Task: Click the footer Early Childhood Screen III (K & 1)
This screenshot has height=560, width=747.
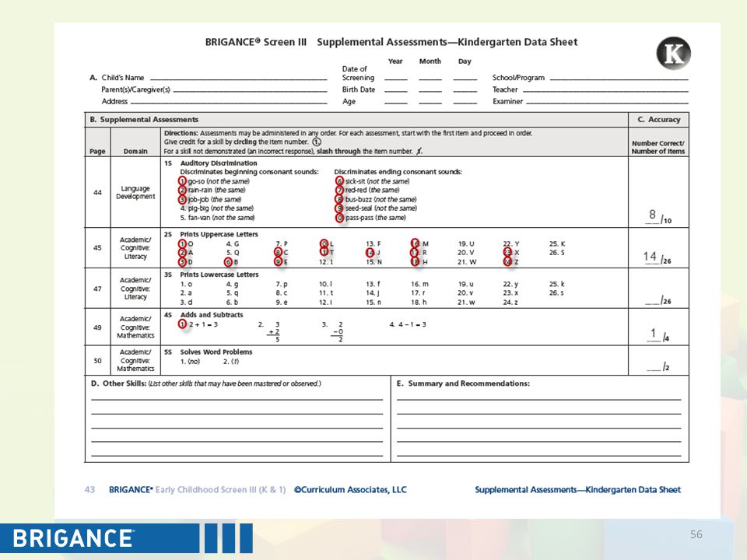Action: coord(220,489)
